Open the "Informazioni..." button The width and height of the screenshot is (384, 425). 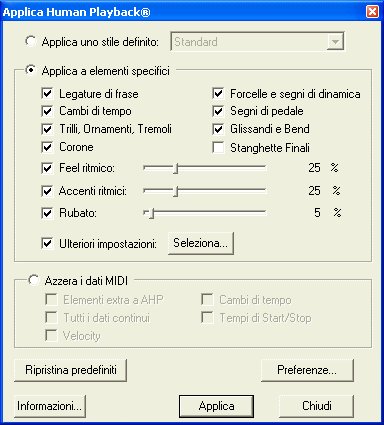(50, 406)
